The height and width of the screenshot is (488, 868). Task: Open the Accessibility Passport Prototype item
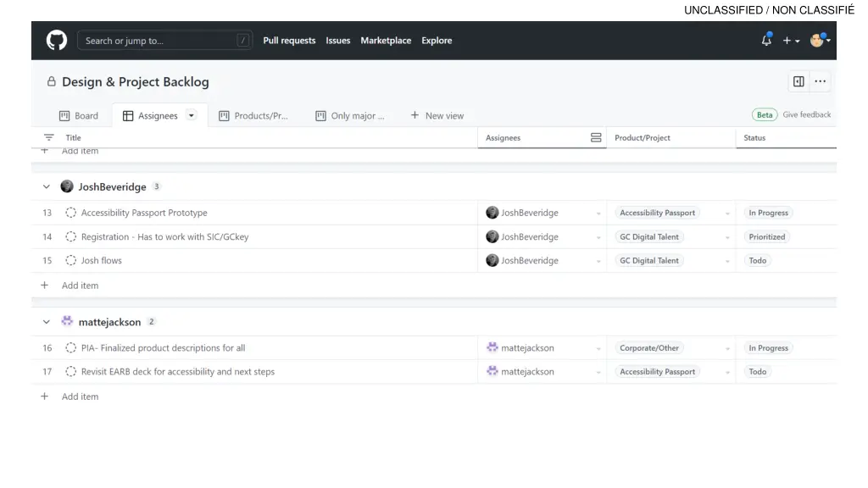coord(144,213)
